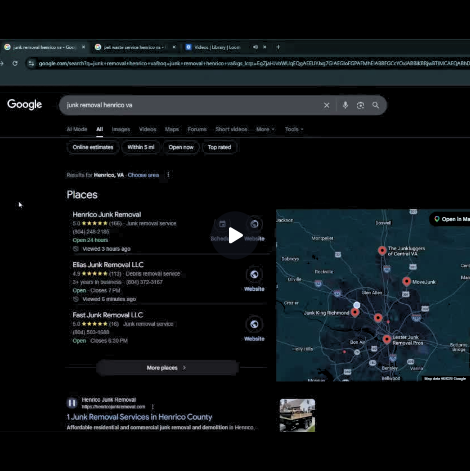Select junk removal henrico Google tab
The width and height of the screenshot is (470, 471).
coord(44,47)
